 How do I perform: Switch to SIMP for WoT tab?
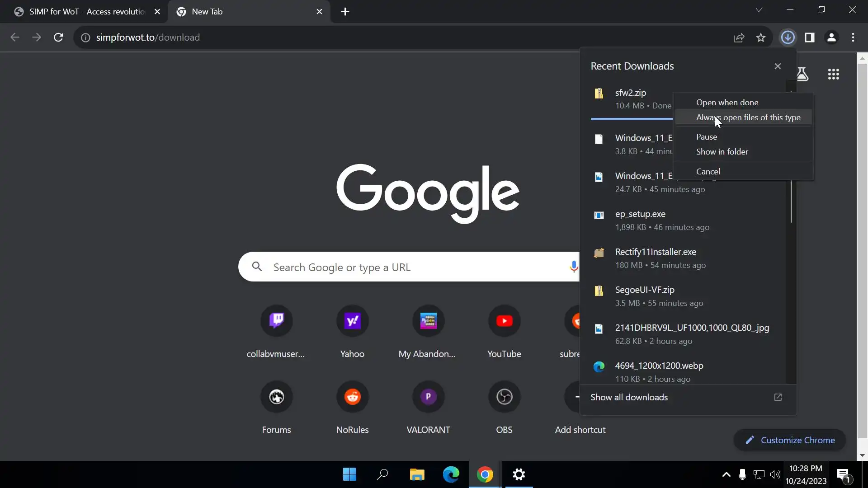pos(86,12)
